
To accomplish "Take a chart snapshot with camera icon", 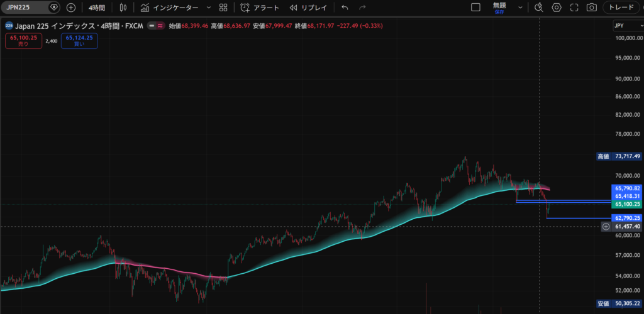I will (591, 8).
